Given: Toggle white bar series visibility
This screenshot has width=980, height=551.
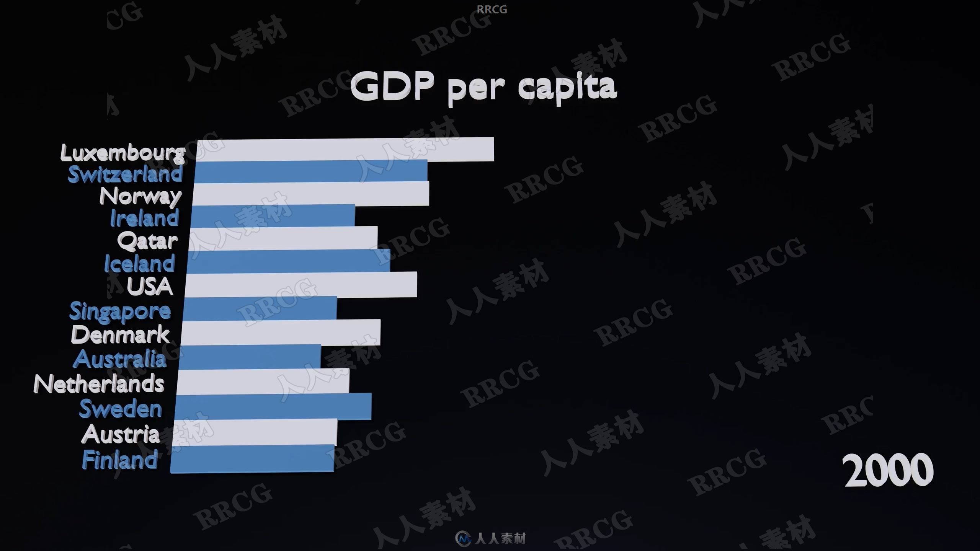Looking at the screenshot, I should click(336, 149).
